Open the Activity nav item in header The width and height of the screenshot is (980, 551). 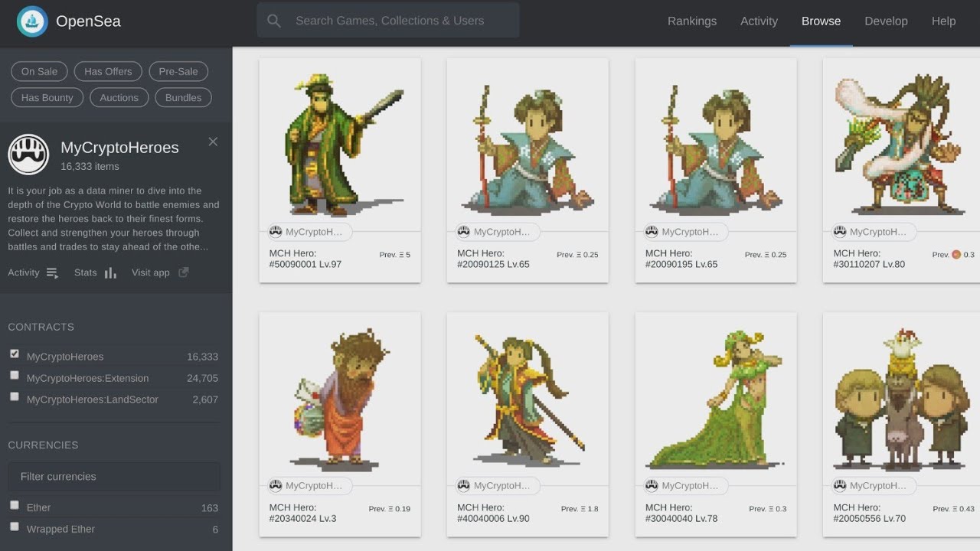point(759,21)
